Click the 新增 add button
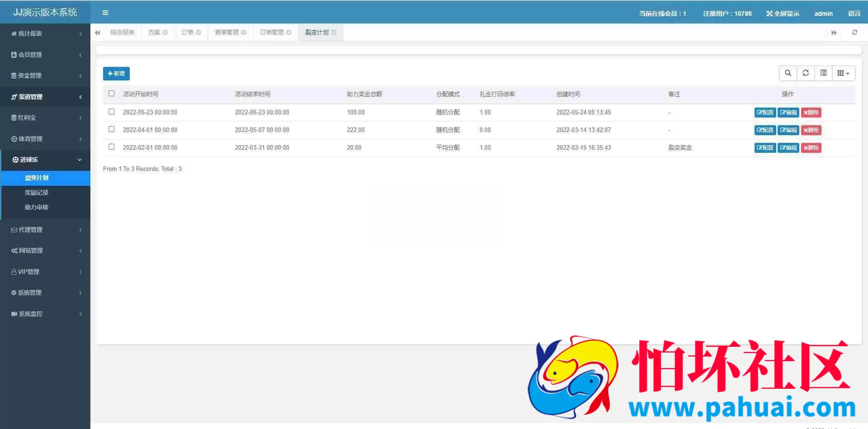The height and width of the screenshot is (429, 868). tap(116, 73)
